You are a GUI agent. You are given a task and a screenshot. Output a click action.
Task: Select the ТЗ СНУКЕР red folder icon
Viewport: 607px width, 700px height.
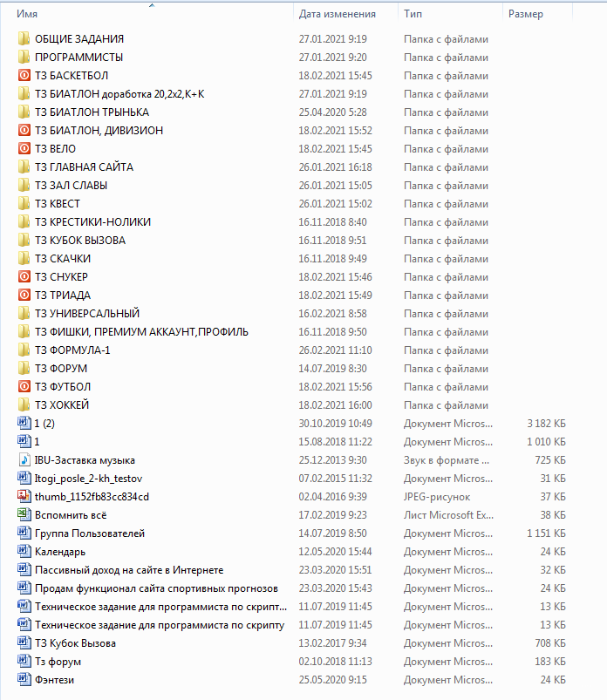coord(24,277)
